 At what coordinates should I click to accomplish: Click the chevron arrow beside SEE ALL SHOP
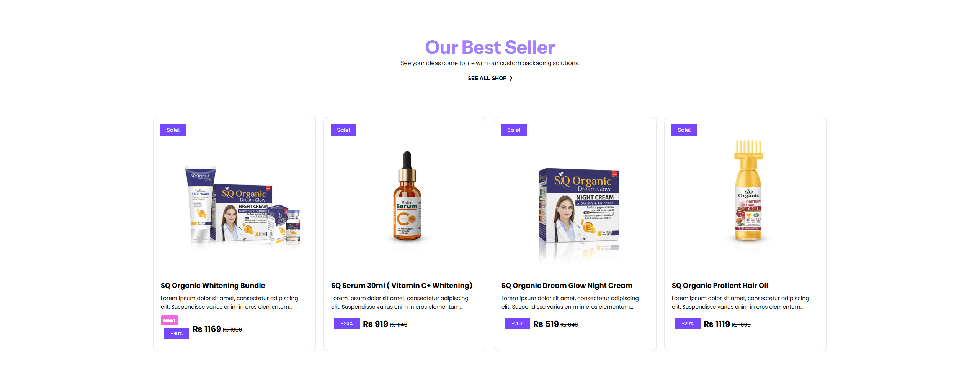(x=511, y=78)
